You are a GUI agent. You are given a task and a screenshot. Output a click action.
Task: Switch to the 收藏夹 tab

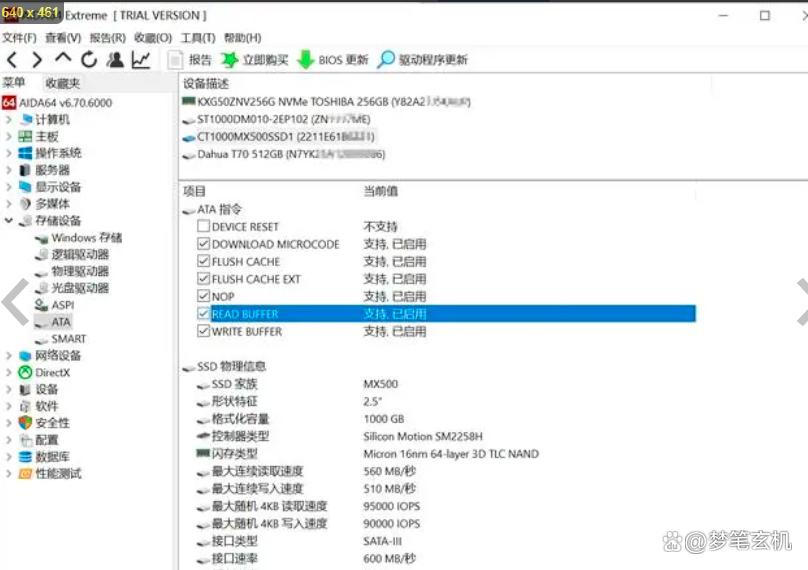[x=62, y=83]
